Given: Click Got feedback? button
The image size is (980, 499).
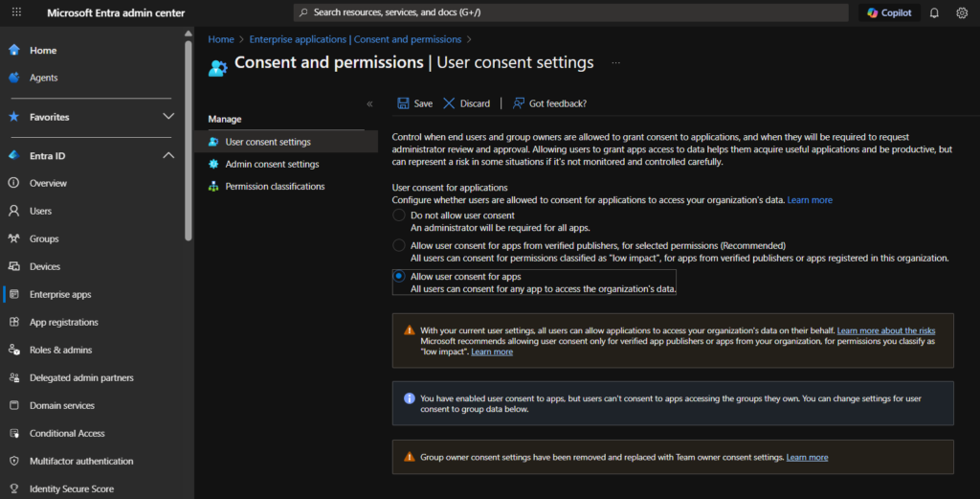Looking at the screenshot, I should (x=549, y=103).
